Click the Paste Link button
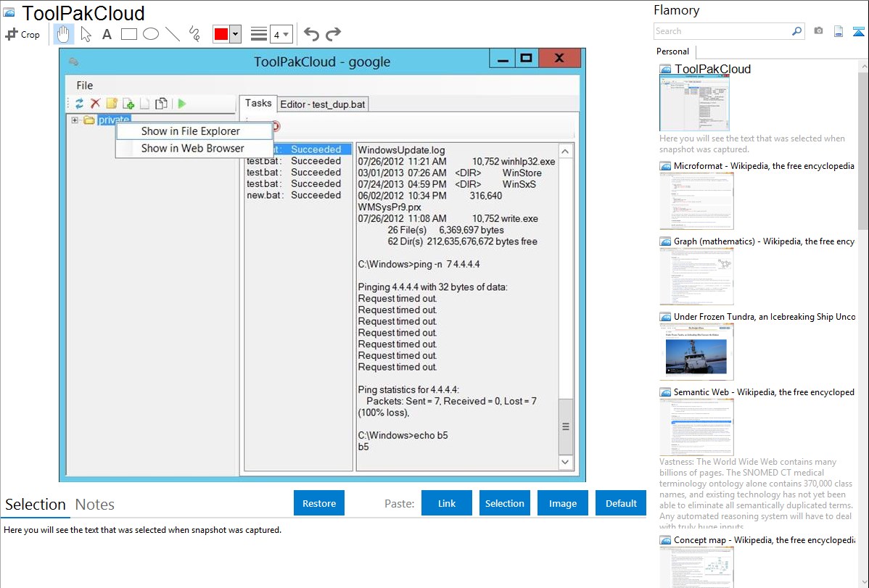 point(447,503)
